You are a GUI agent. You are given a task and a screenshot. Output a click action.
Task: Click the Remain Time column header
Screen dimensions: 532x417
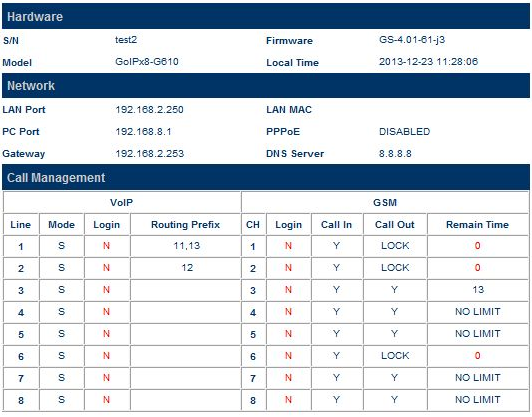[x=477, y=225]
